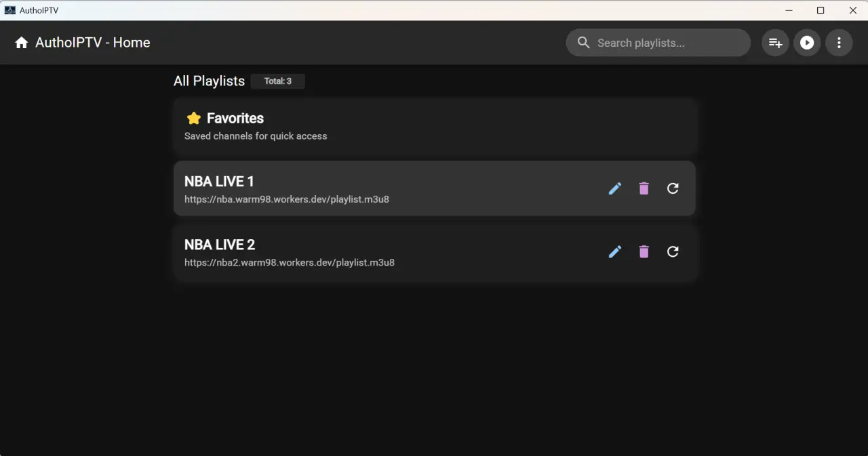868x456 pixels.
Task: Minimize the AuthoIPTV window
Action: pyautogui.click(x=789, y=10)
